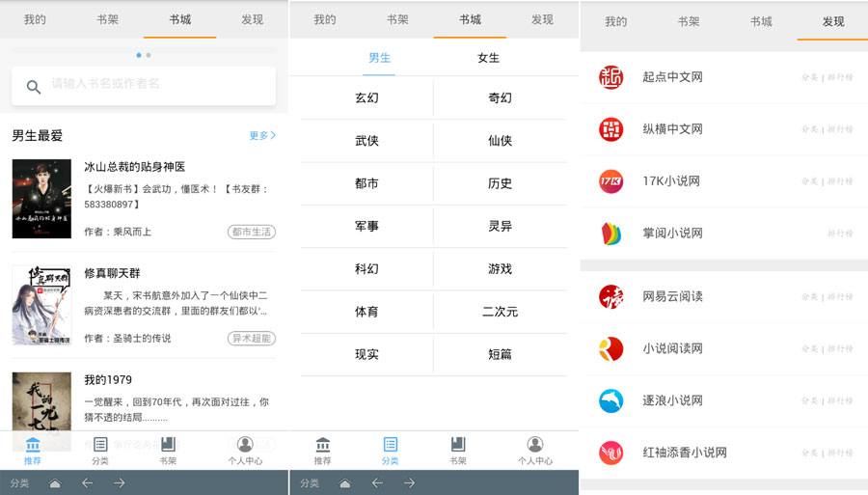Tap the 推荐 bottom nav icon on the middle screen
The image size is (868, 495).
pos(323,444)
